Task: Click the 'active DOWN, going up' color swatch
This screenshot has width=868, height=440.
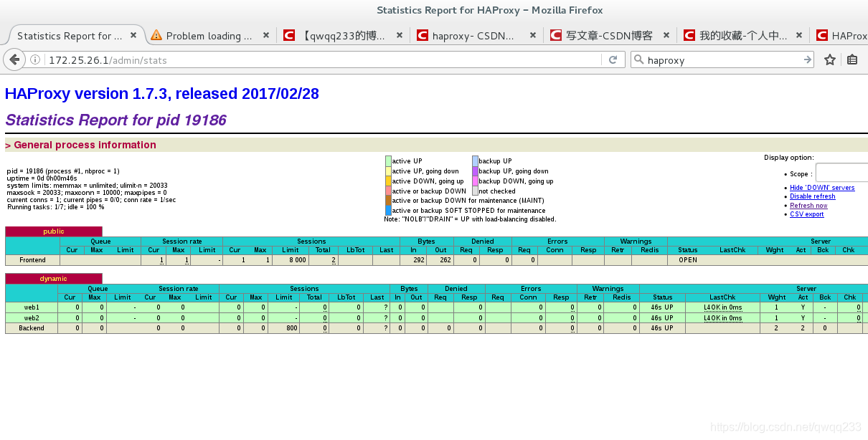Action: (x=388, y=181)
